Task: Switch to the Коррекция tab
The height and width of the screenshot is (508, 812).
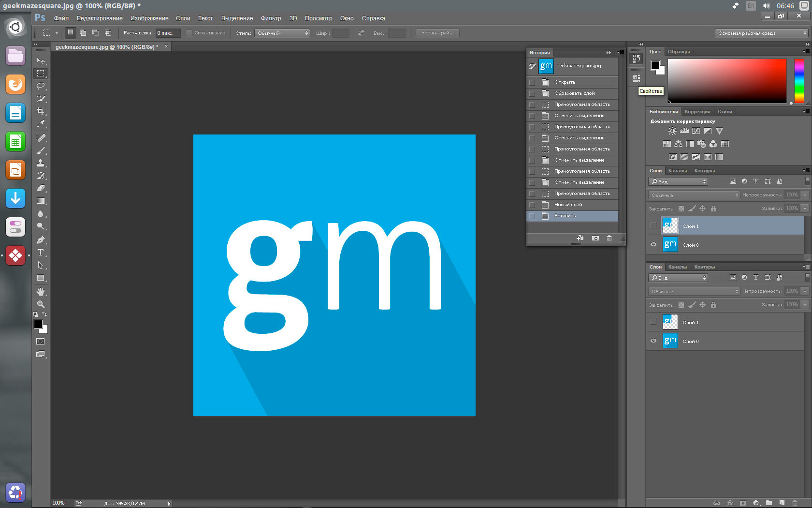Action: point(697,112)
